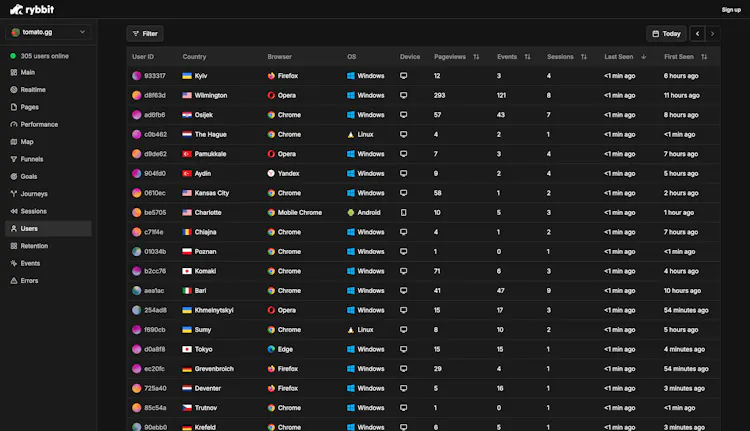Click the Journeys sidebar icon
This screenshot has height=431, width=750.
(x=13, y=194)
